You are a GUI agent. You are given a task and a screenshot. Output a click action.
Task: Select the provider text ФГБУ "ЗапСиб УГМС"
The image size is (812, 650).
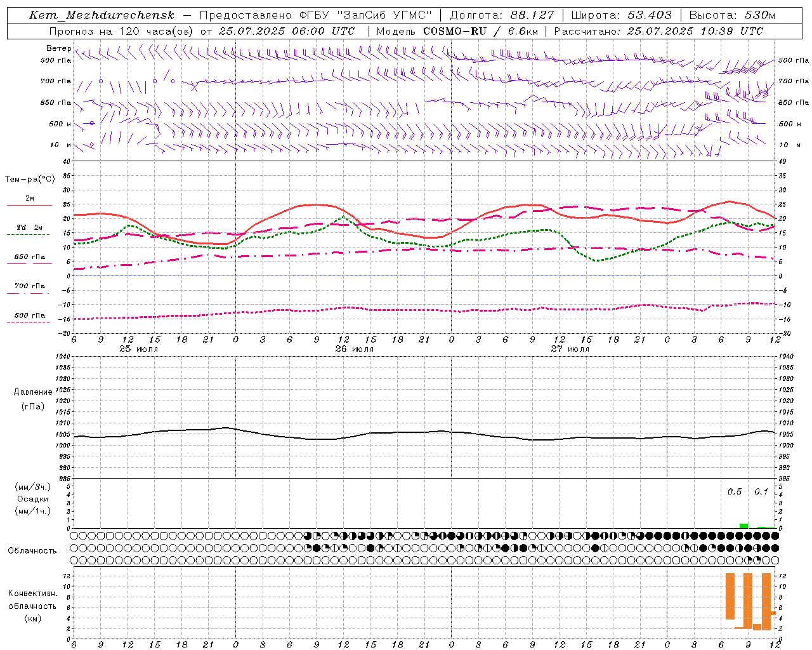point(365,15)
